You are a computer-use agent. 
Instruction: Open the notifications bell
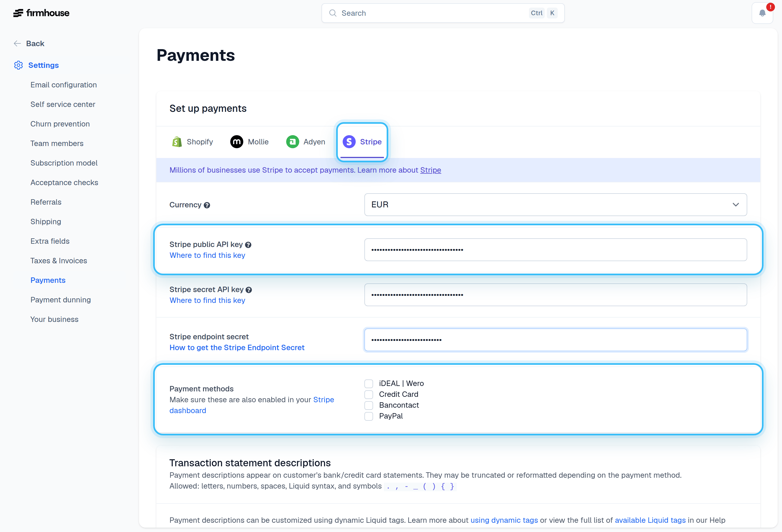pyautogui.click(x=762, y=13)
